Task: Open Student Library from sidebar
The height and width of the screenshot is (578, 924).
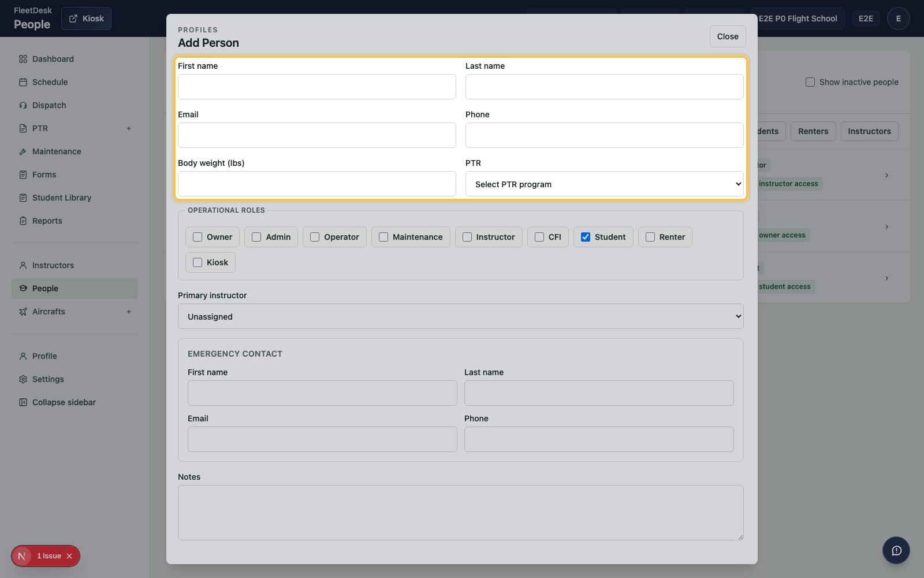Action: (x=74, y=198)
